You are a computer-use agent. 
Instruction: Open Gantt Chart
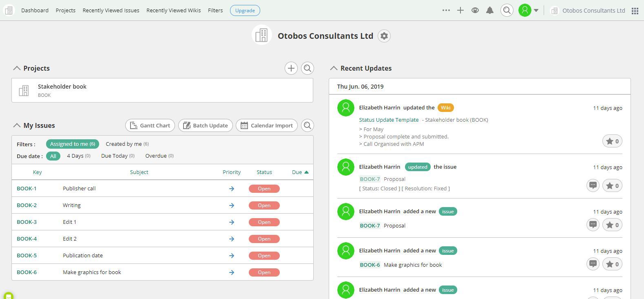point(150,125)
